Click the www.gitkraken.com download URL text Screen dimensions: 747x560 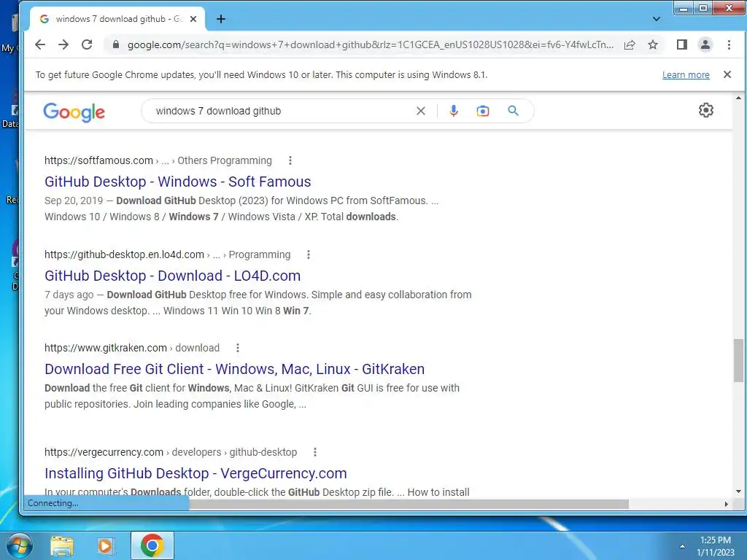pyautogui.click(x=132, y=348)
